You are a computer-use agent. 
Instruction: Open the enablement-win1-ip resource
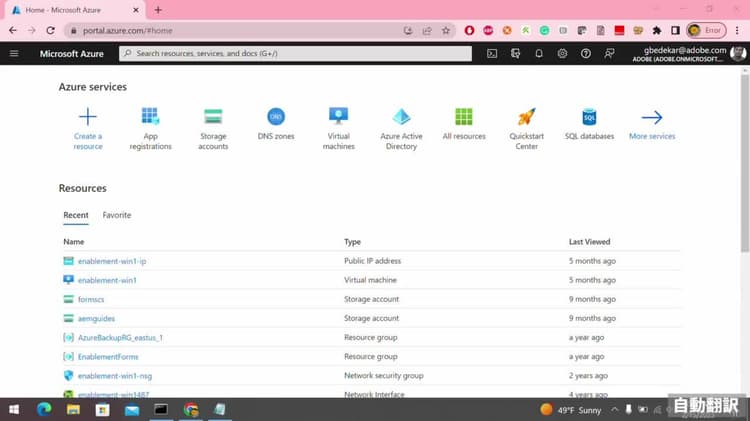[112, 261]
